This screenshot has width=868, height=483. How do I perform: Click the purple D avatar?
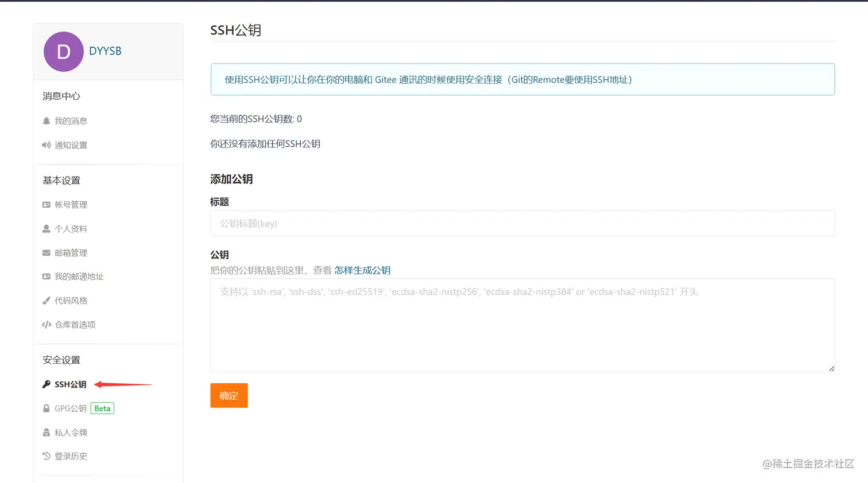pos(64,52)
